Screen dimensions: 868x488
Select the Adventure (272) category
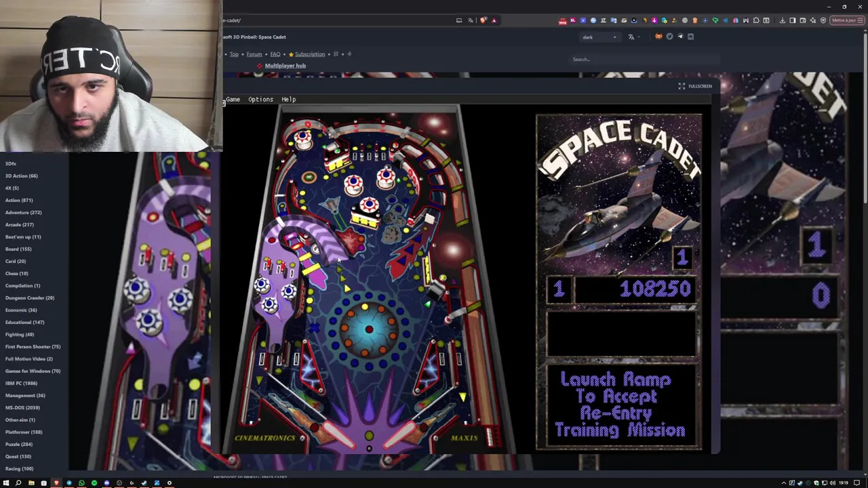pyautogui.click(x=24, y=212)
